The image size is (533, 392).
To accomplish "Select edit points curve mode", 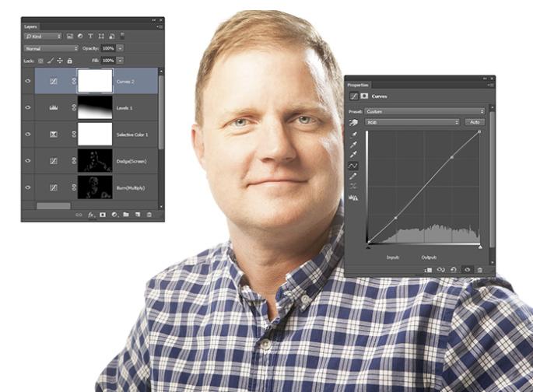I will pos(353,166).
